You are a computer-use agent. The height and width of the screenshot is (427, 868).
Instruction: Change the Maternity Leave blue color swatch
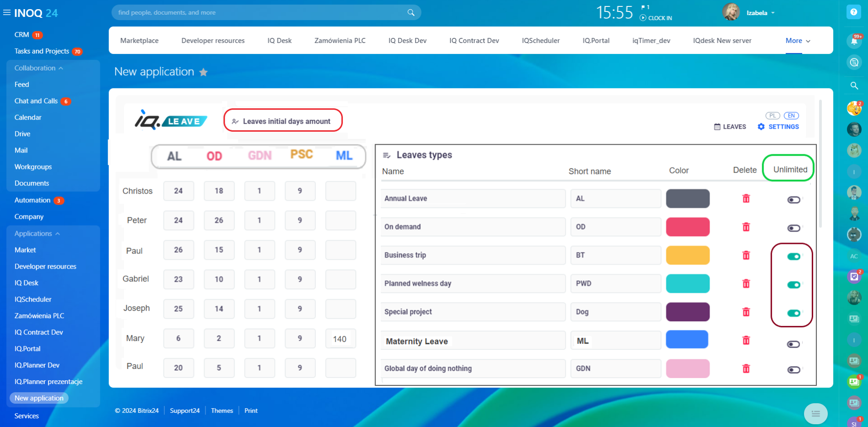[x=687, y=339]
